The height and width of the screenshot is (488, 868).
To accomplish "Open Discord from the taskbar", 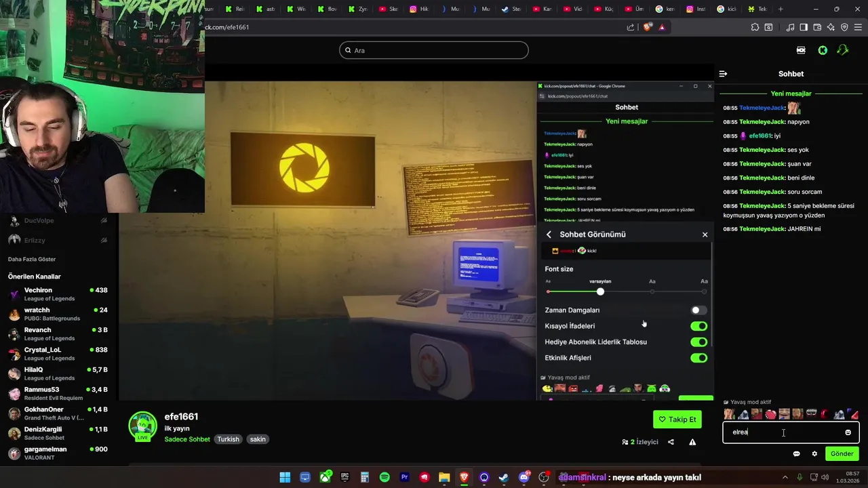I will (524, 477).
